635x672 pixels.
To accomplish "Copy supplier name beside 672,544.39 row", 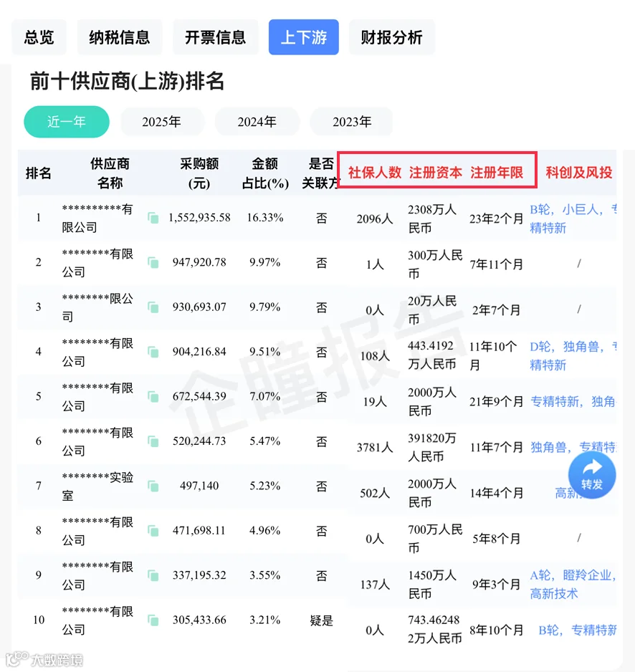I will [x=153, y=396].
